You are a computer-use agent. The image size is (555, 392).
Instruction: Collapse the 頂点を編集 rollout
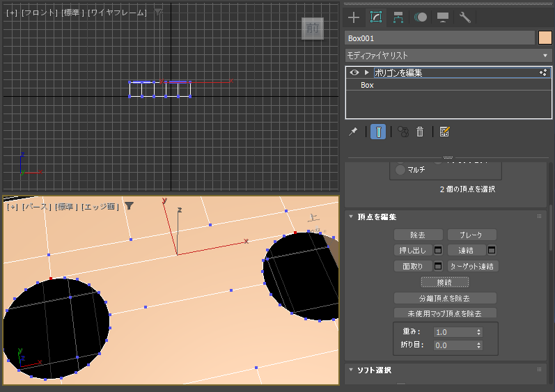351,217
